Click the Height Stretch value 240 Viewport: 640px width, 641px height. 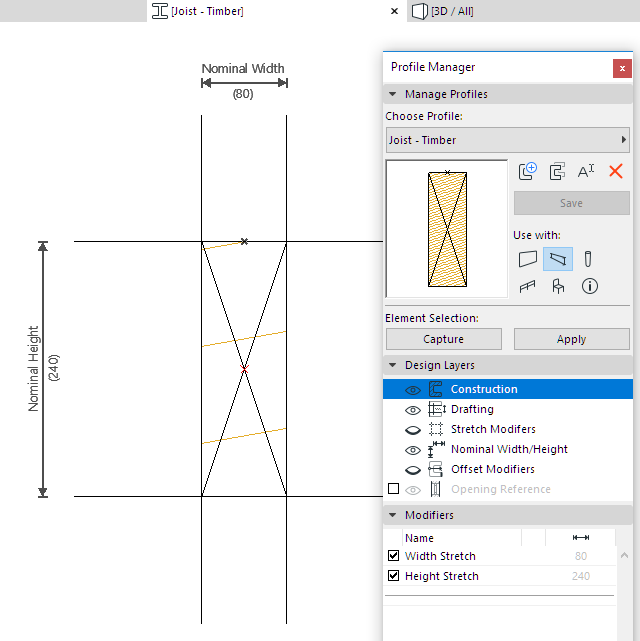pos(580,576)
